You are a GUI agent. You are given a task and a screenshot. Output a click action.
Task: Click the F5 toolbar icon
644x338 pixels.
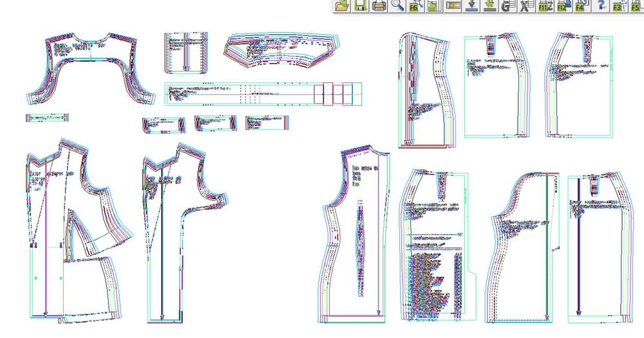[x=636, y=6]
